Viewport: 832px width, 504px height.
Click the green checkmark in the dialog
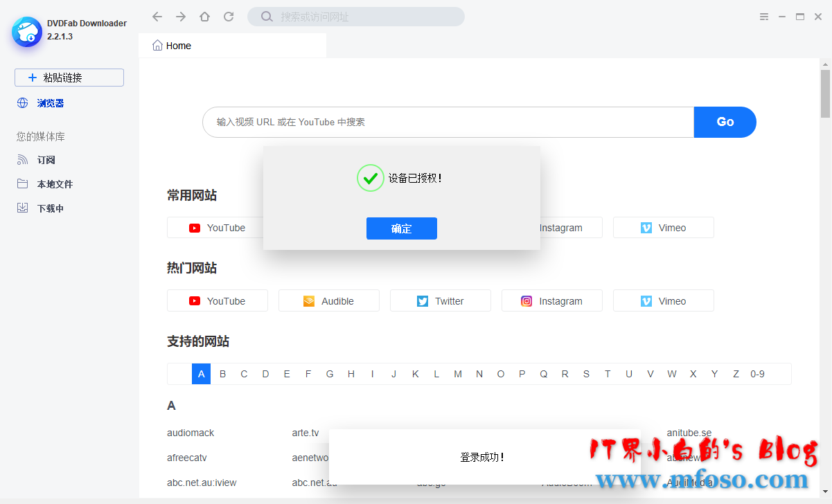click(371, 178)
